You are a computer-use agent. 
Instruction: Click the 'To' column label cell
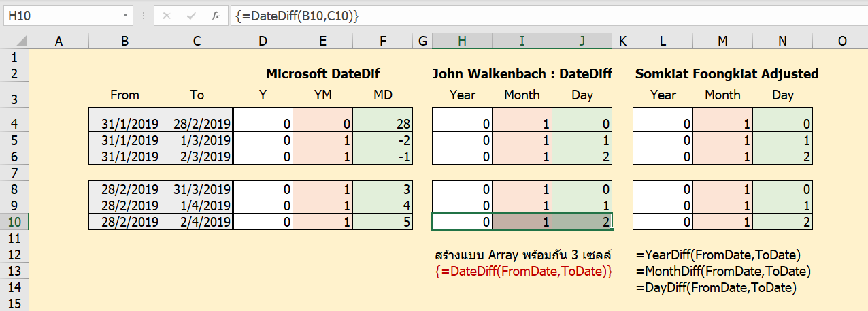point(197,95)
